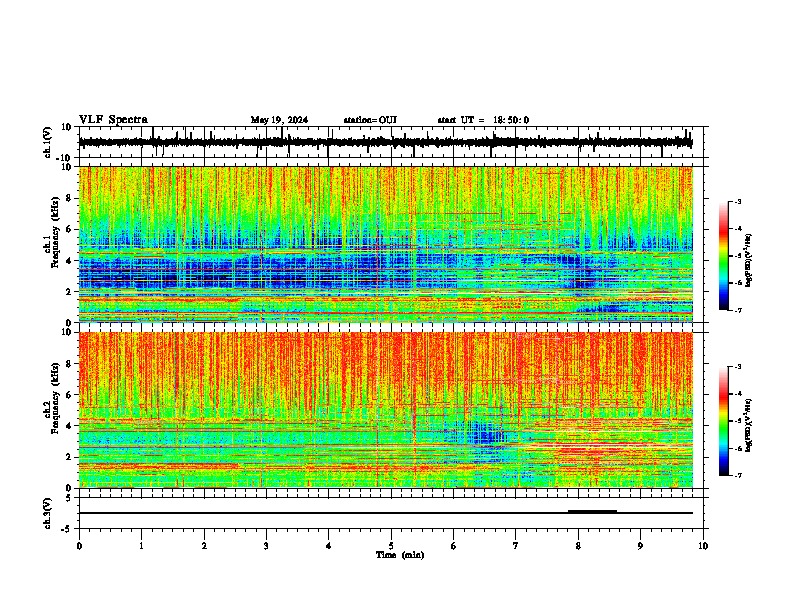
Task: Click the ch.1 voltage waveform trace
Action: point(385,143)
